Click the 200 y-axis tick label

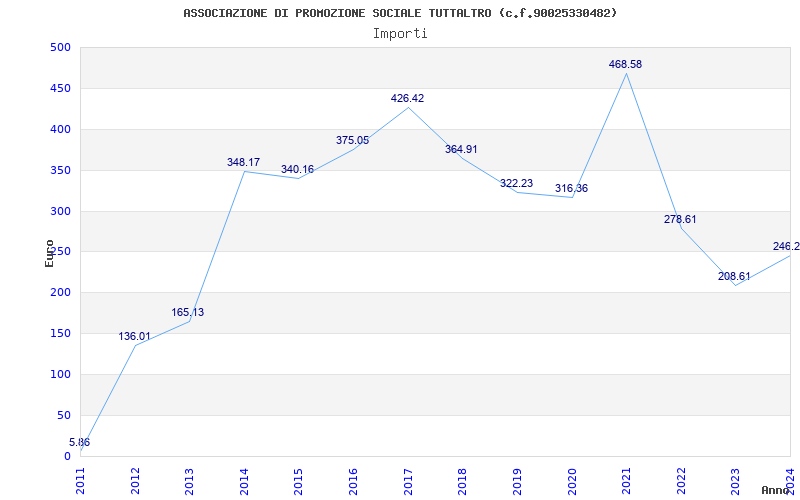coord(60,293)
